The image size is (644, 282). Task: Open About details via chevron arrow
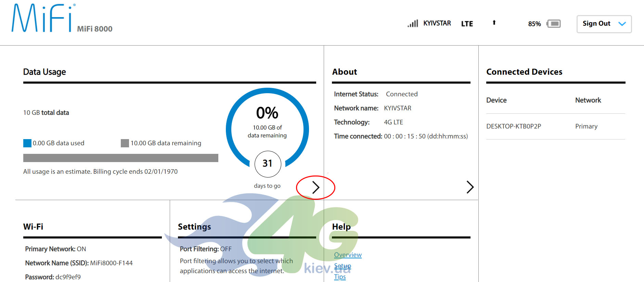coord(470,187)
